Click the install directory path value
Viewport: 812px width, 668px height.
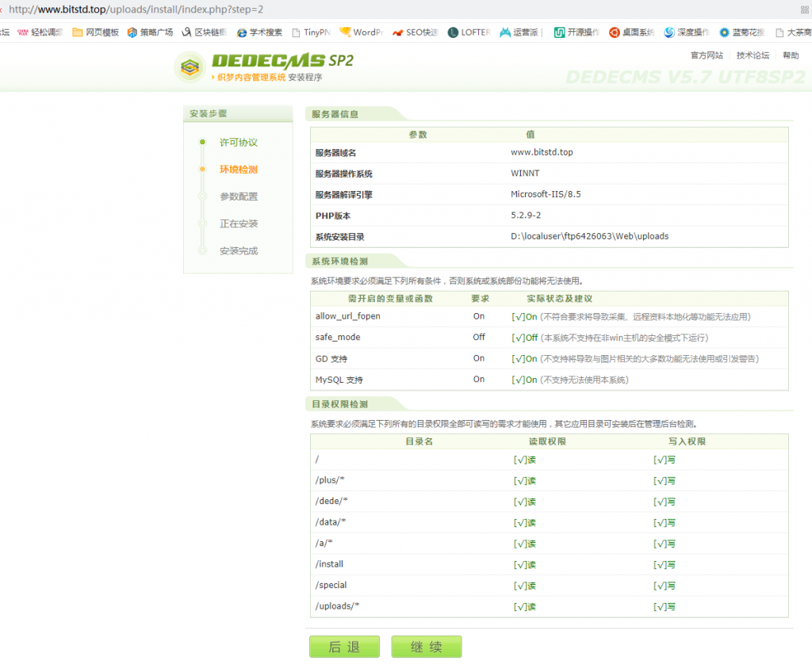click(x=589, y=236)
